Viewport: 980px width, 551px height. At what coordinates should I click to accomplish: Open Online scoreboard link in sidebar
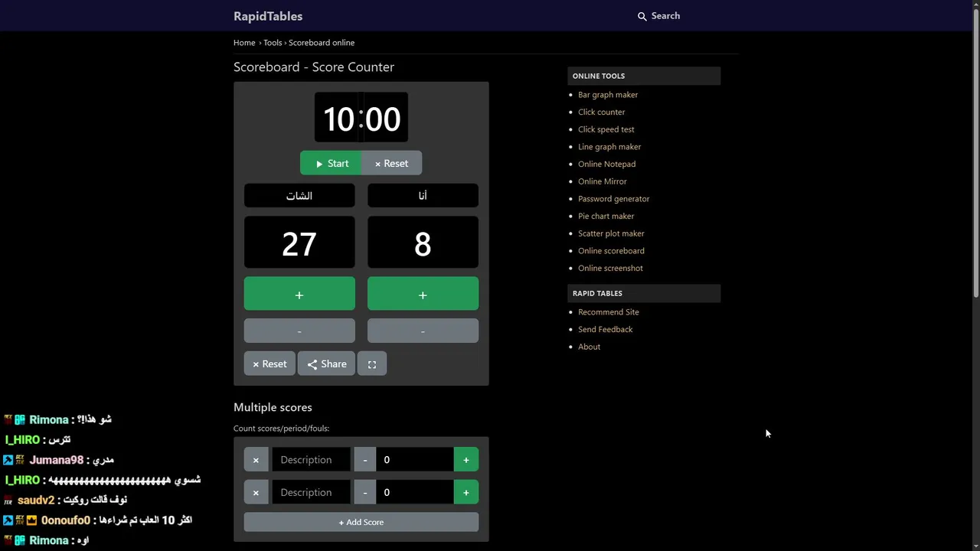coord(611,251)
